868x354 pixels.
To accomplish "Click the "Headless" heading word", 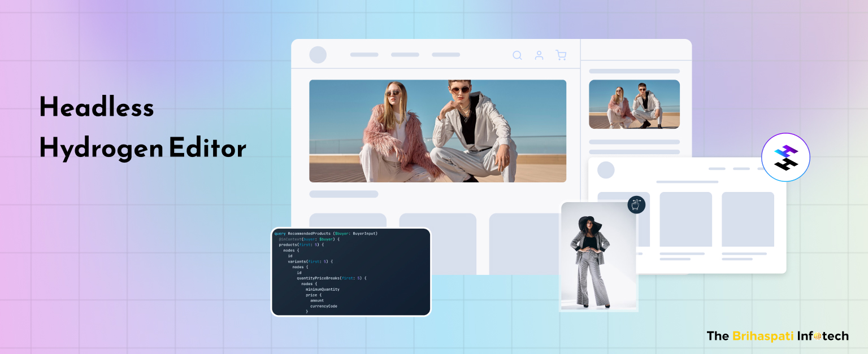I will (97, 107).
